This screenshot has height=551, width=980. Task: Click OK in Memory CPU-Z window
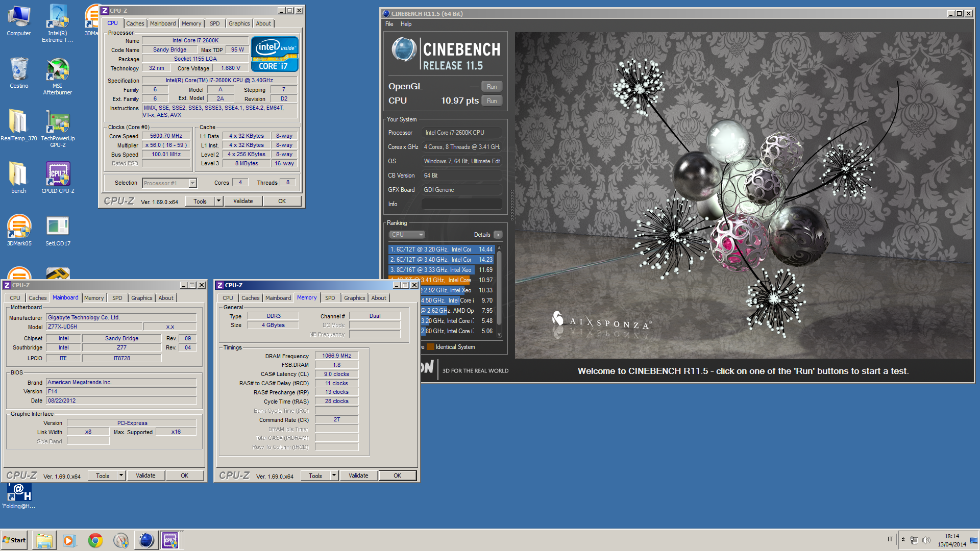(x=398, y=475)
